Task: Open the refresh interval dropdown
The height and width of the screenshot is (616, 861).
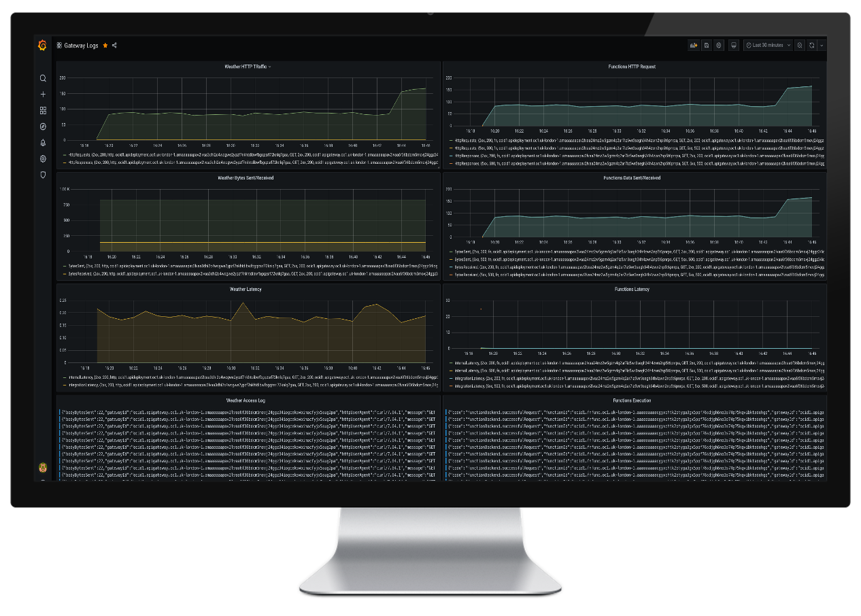Action: (x=821, y=44)
